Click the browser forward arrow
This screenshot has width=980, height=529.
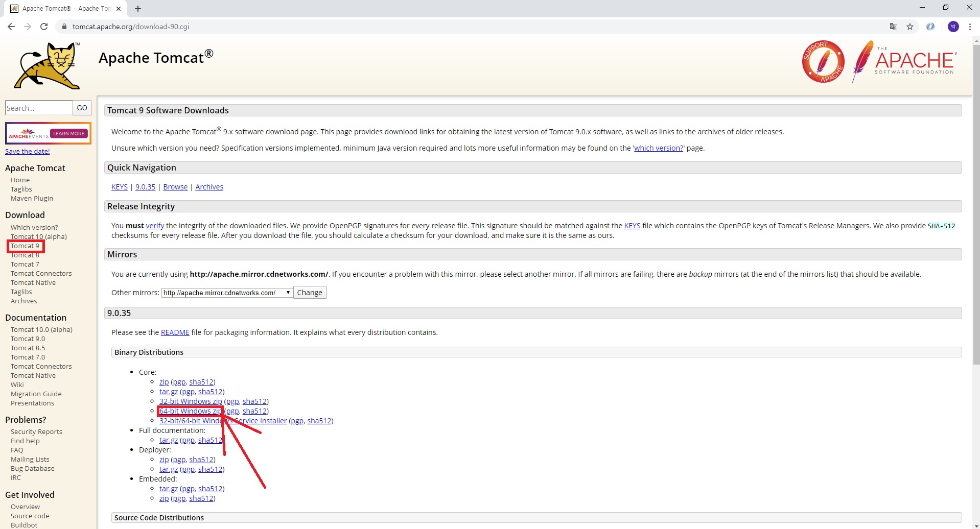point(28,27)
